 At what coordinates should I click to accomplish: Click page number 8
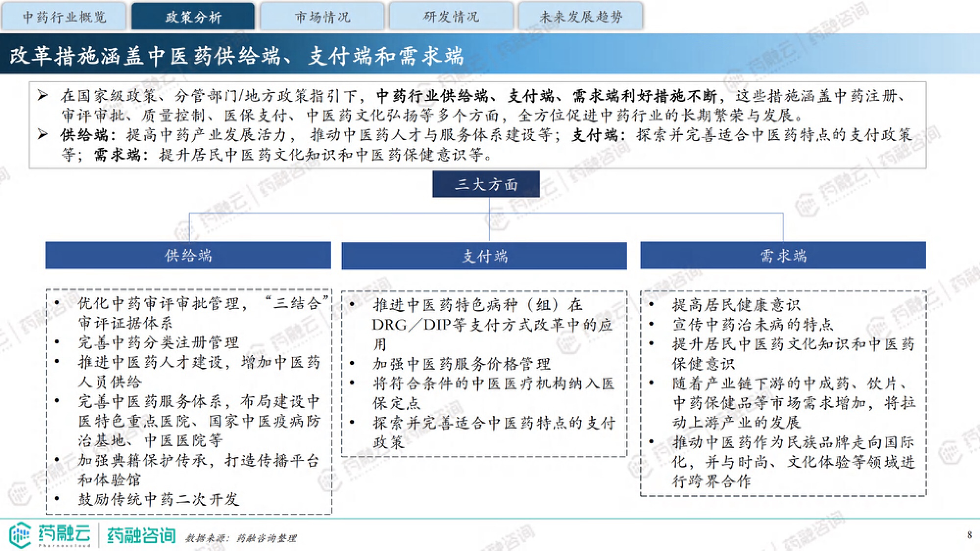coord(969,535)
